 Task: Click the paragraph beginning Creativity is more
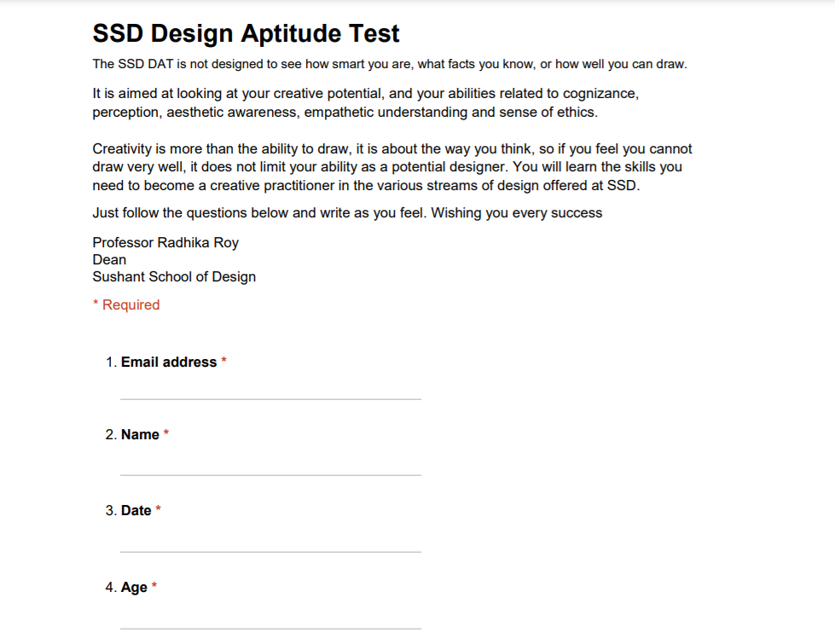(392, 166)
